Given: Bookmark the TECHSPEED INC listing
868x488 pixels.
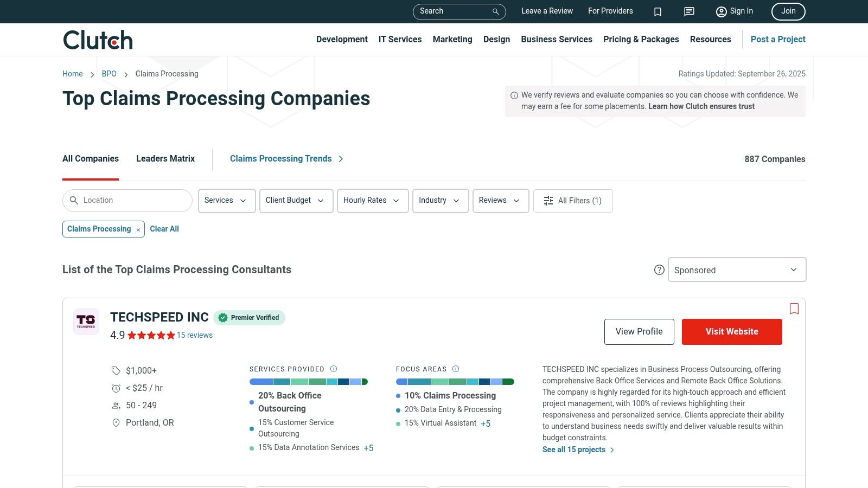Looking at the screenshot, I should click(794, 309).
